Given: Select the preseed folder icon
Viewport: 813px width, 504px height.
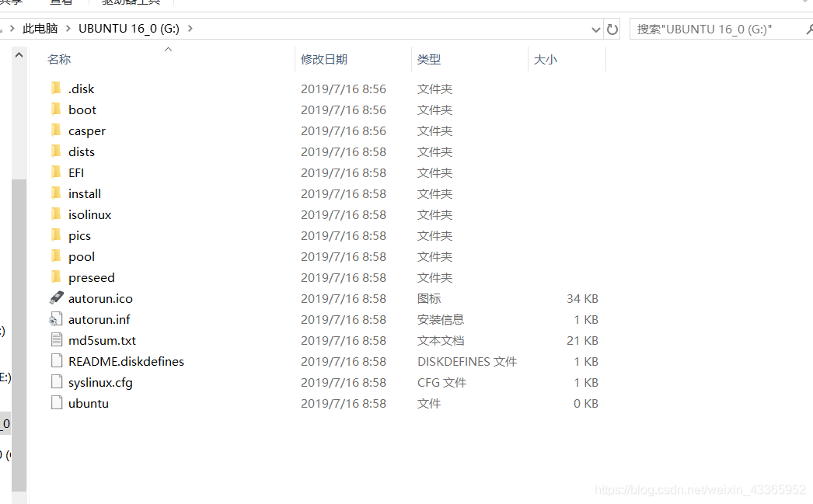Looking at the screenshot, I should pos(57,277).
